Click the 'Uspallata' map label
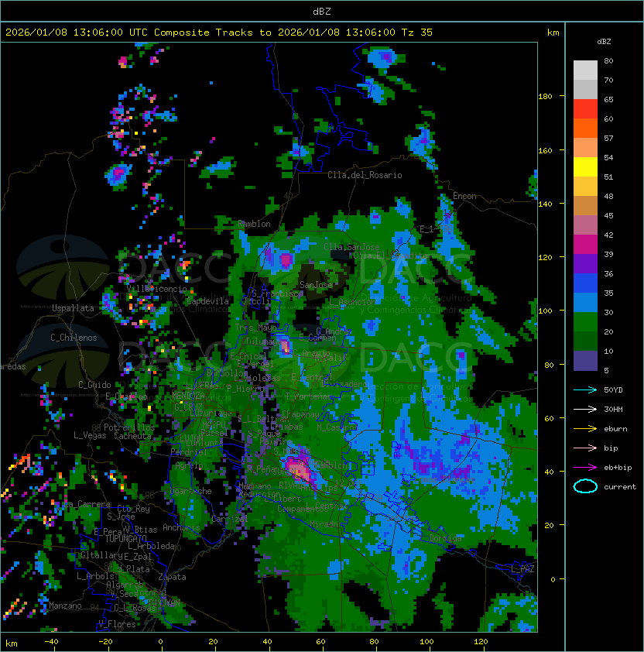The image size is (644, 652). (x=73, y=308)
